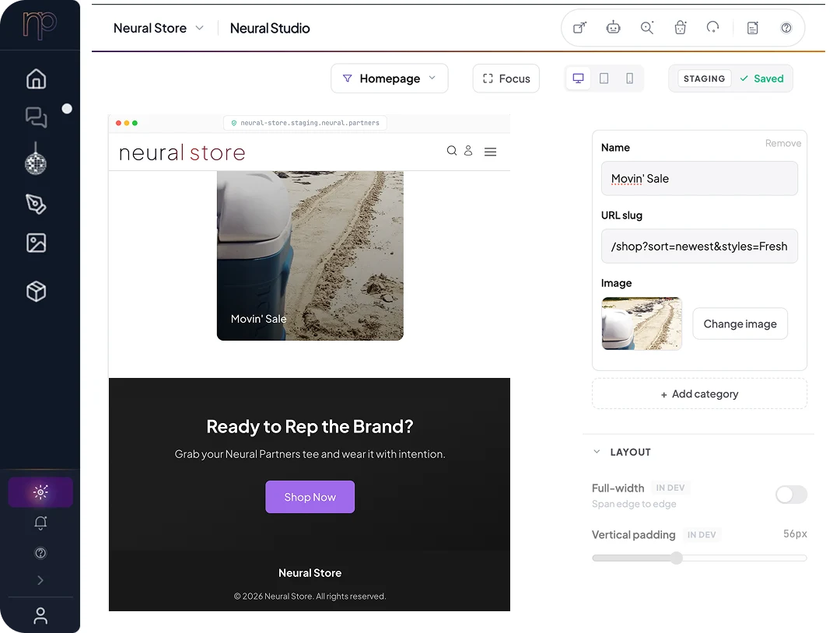
Task: Open the document notes toolbar icon
Action: tap(753, 28)
